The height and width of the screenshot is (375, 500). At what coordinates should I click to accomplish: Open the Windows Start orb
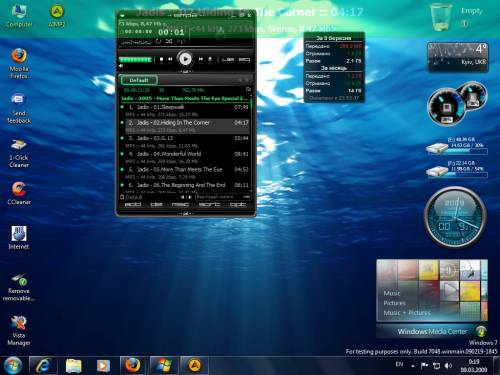13,365
